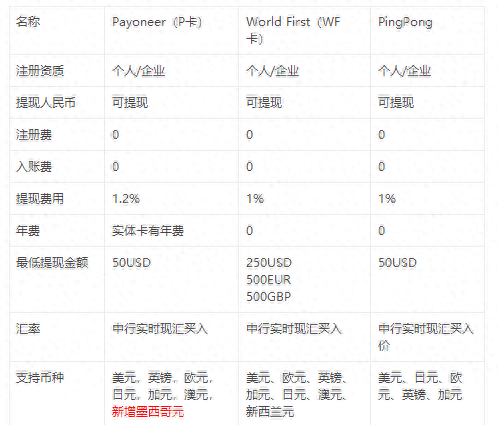Click Payoneer's '美元, 英镑, 欧元' currency line
The height and width of the screenshot is (425, 498).
pyautogui.click(x=163, y=378)
